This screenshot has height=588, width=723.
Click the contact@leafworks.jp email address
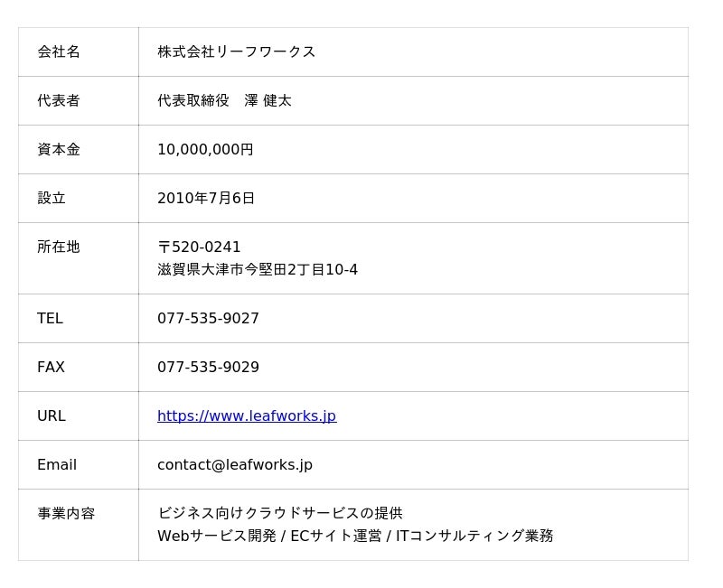coord(234,465)
